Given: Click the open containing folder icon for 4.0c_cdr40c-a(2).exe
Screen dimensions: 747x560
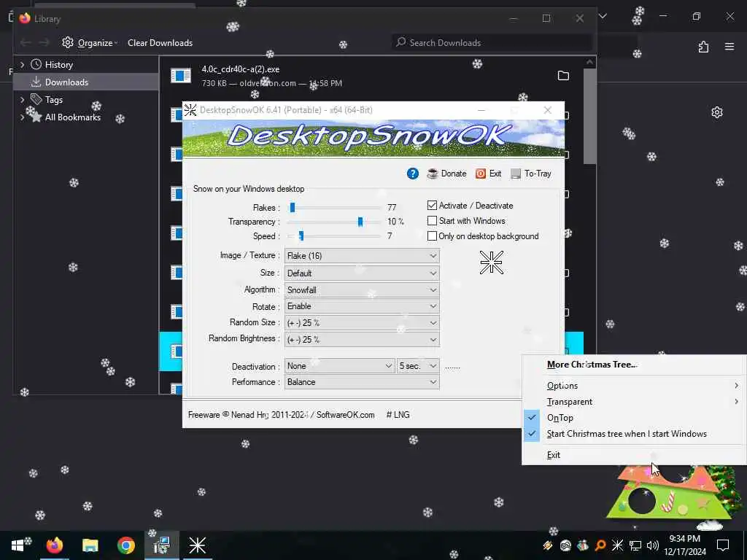Looking at the screenshot, I should (563, 75).
